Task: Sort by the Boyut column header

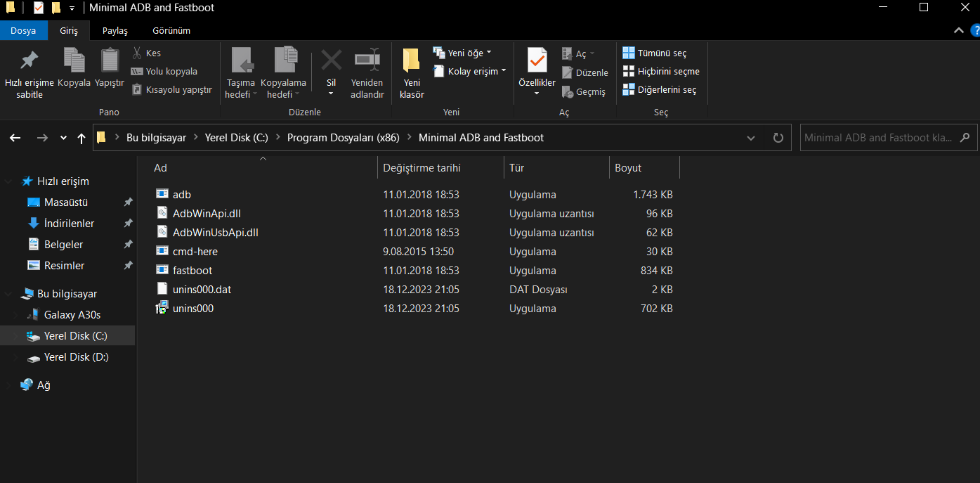Action: pos(644,168)
